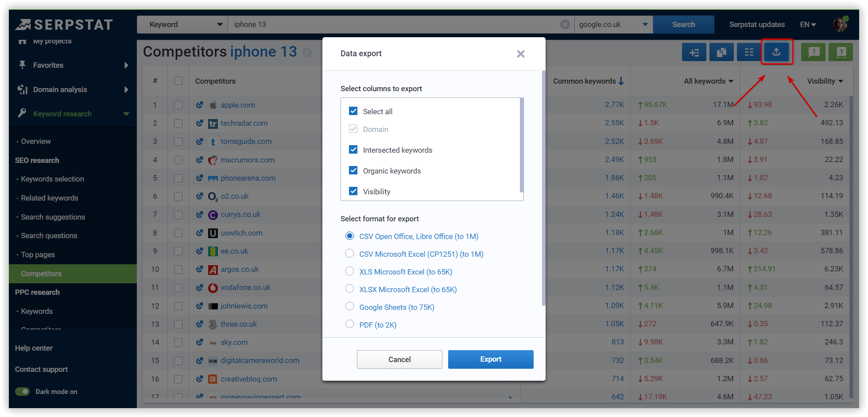Open Keywords selection in sidebar
This screenshot has width=868, height=417.
(x=52, y=179)
